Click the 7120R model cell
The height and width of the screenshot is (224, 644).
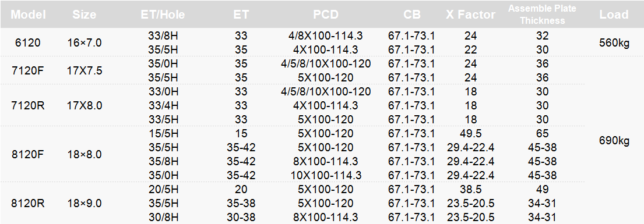pos(28,105)
